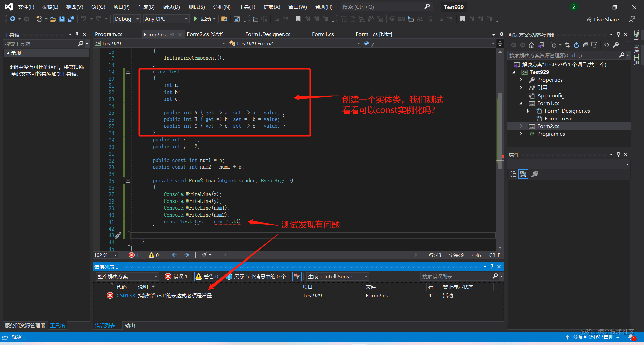Click the Live Share button
Image resolution: width=644 pixels, height=345 pixels.
[x=602, y=19]
